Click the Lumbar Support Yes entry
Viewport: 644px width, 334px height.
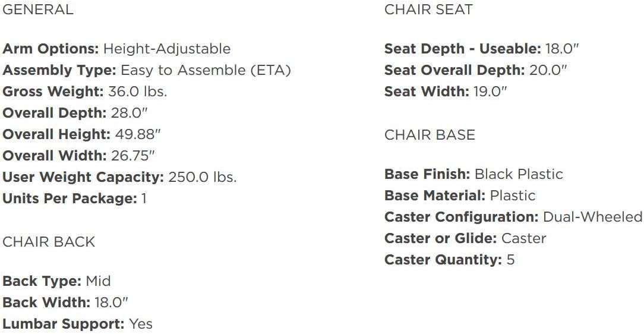[x=77, y=324]
